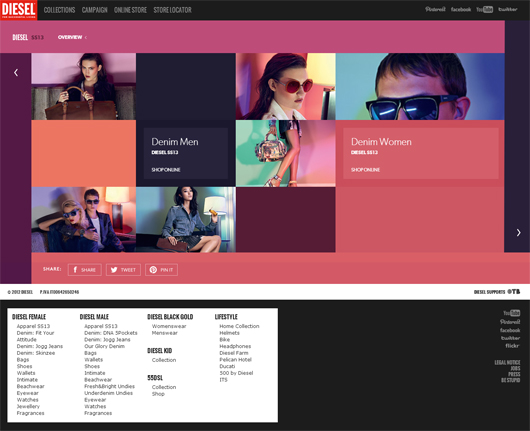The height and width of the screenshot is (431, 530).
Task: Open Be Stupid link in footer
Action: (510, 380)
